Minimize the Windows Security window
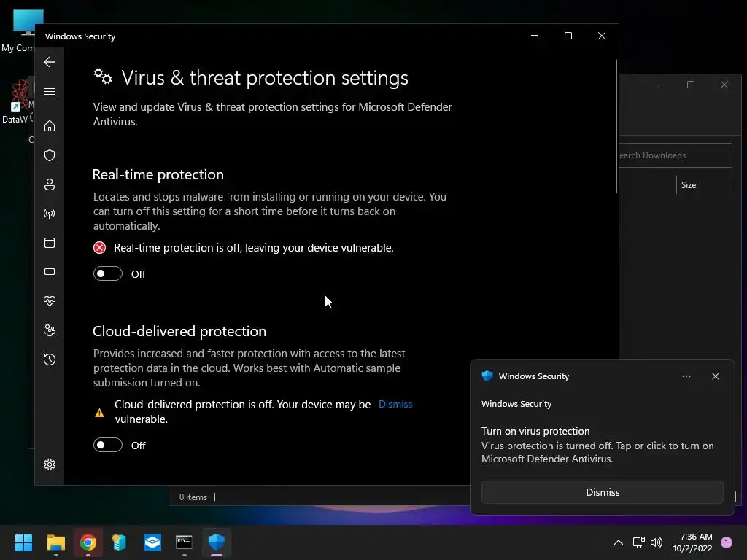This screenshot has width=747, height=560. [x=535, y=36]
